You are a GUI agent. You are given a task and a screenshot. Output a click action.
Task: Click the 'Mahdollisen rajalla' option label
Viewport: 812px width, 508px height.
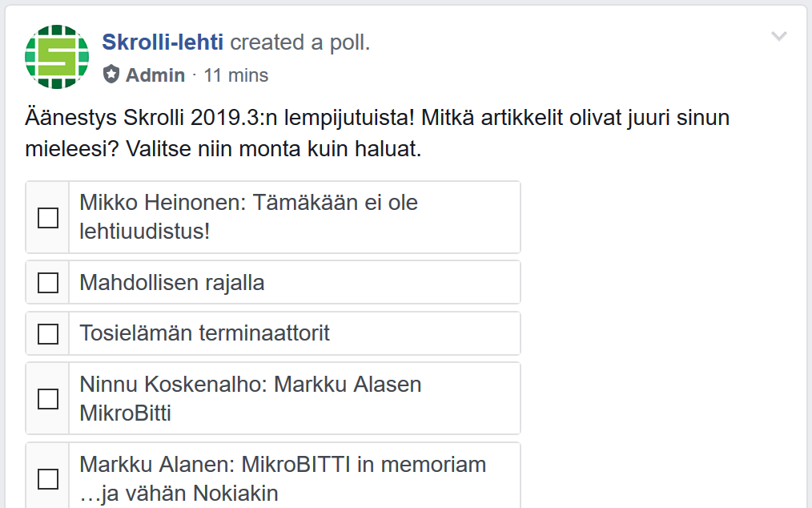tap(172, 283)
